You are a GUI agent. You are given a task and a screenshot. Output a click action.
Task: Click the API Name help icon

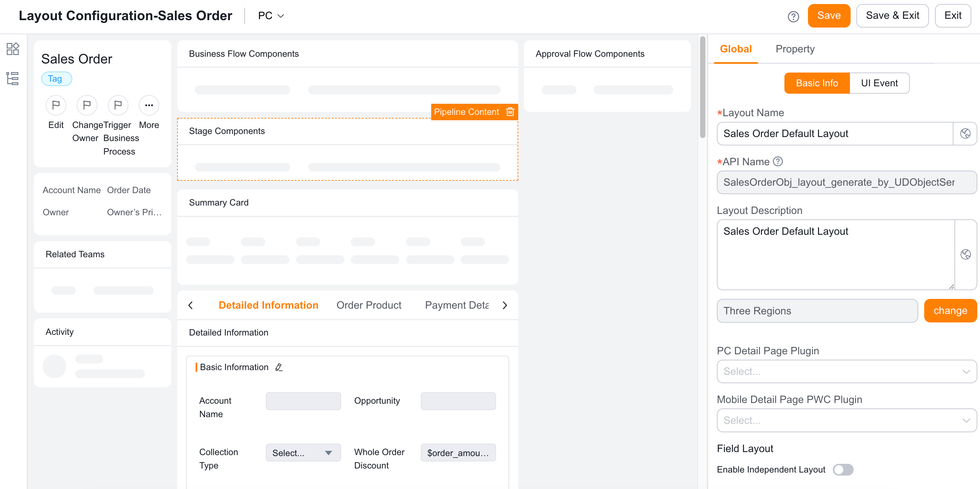pyautogui.click(x=778, y=162)
